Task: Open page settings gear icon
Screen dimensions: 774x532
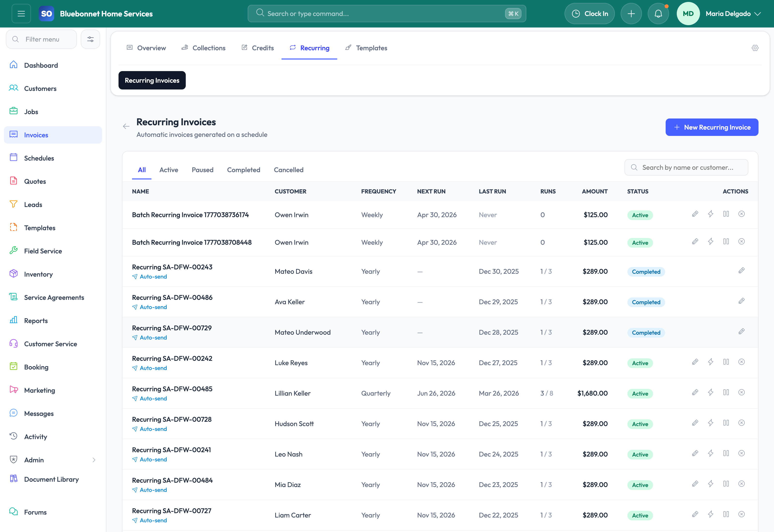Action: 755,48
